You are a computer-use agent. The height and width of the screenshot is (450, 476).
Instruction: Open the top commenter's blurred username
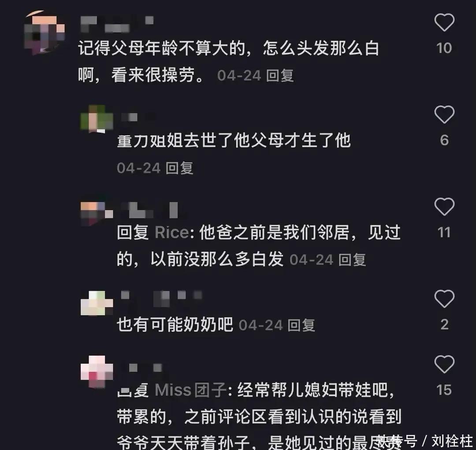pyautogui.click(x=117, y=24)
